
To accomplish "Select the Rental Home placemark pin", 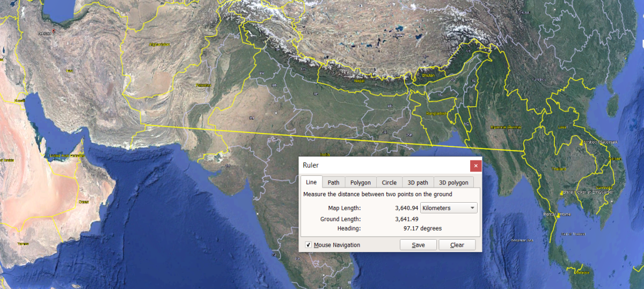I will pyautogui.click(x=559, y=215).
